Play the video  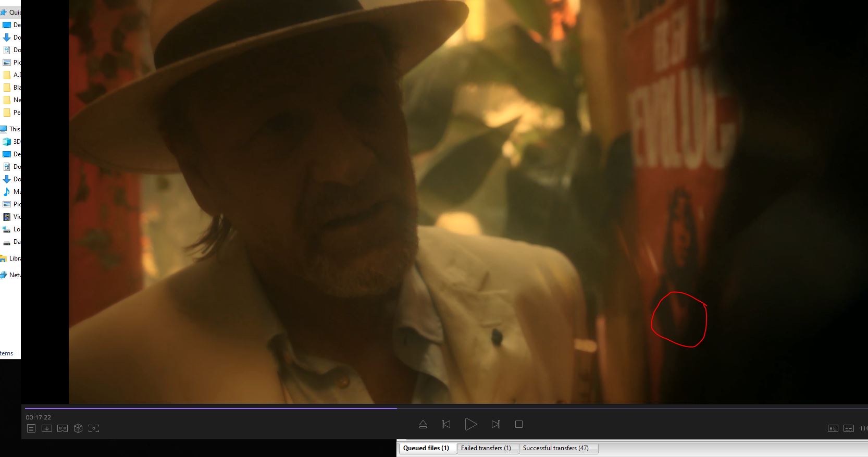[470, 424]
